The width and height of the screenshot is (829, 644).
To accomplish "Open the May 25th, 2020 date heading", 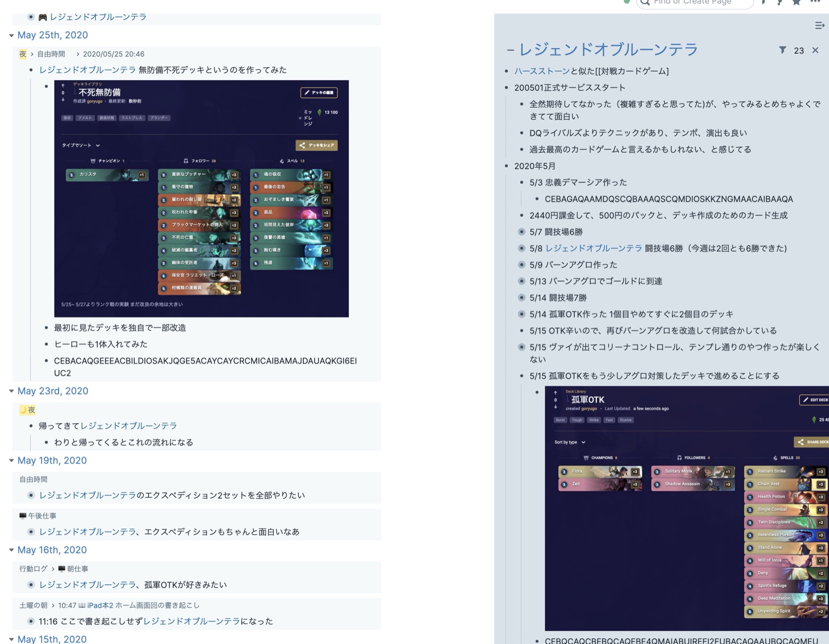I will (52, 35).
